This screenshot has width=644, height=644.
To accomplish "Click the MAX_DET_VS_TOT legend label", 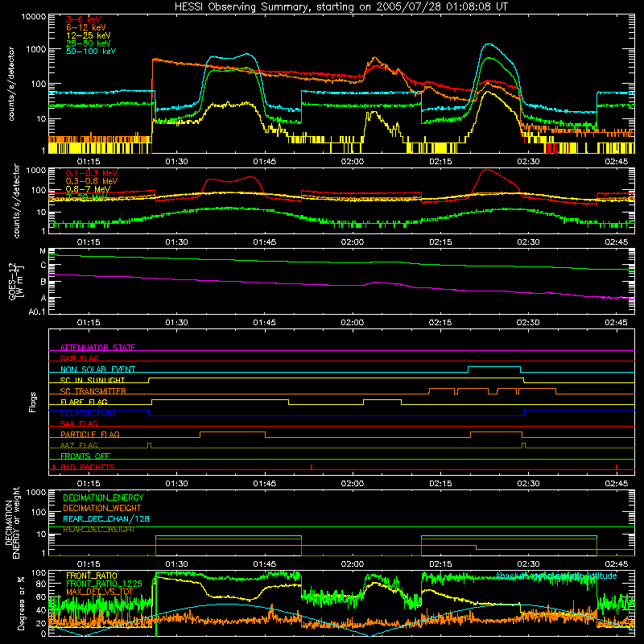I will [x=100, y=592].
